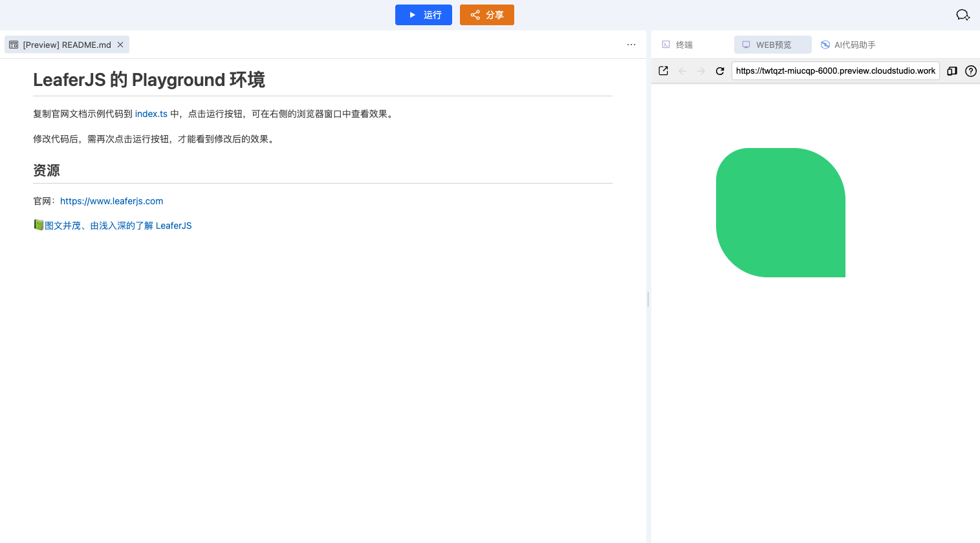Screen dimensions: 980x543
Task: Open the index.ts link
Action: point(151,114)
